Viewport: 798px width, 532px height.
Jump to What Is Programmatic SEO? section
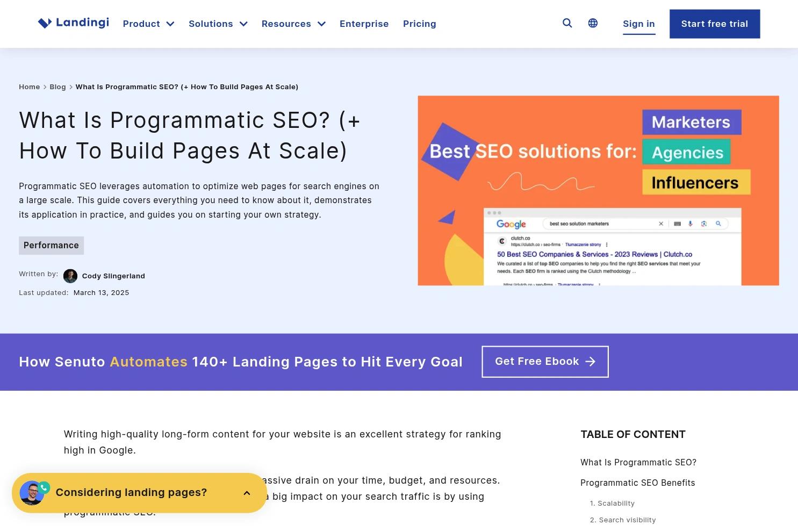[x=638, y=463]
